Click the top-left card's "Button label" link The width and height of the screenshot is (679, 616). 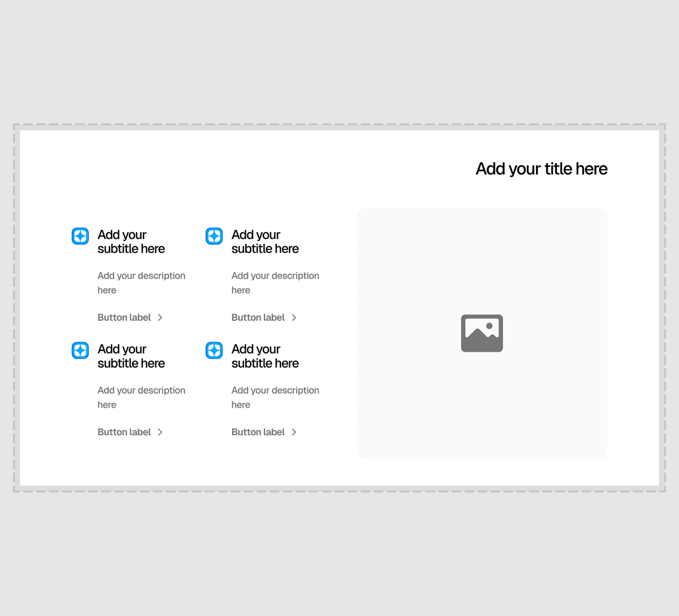[124, 317]
